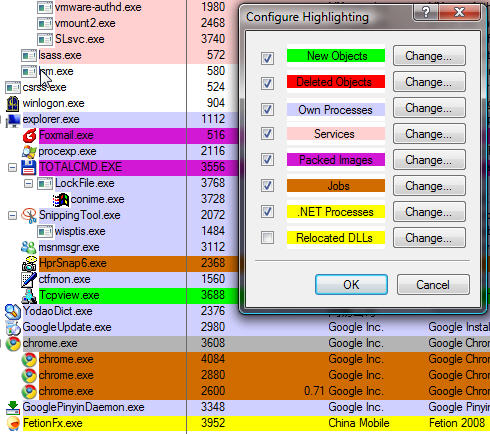Click the chrome.exe icon for PID 4084
490x434 pixels.
[x=29, y=360]
